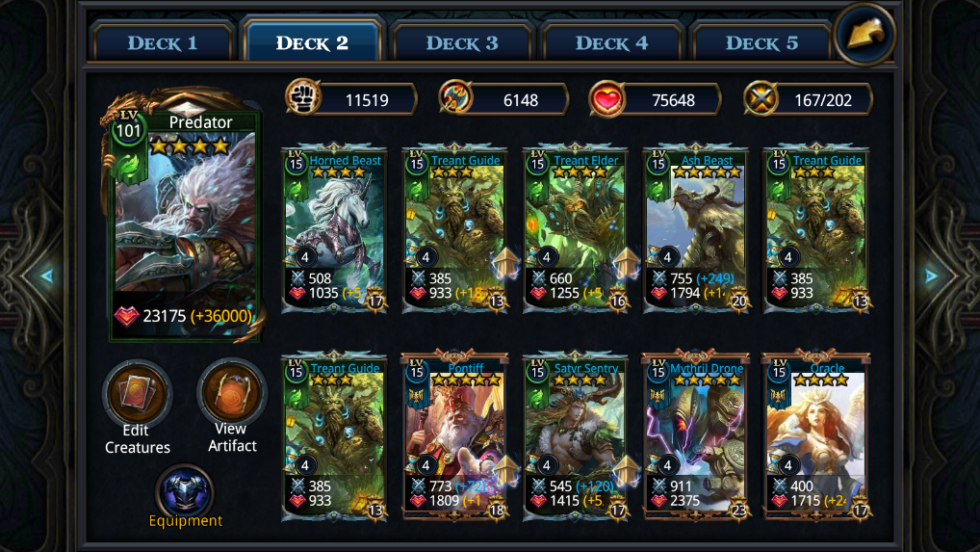
Task: Select the Oracle creature card
Action: [x=815, y=435]
